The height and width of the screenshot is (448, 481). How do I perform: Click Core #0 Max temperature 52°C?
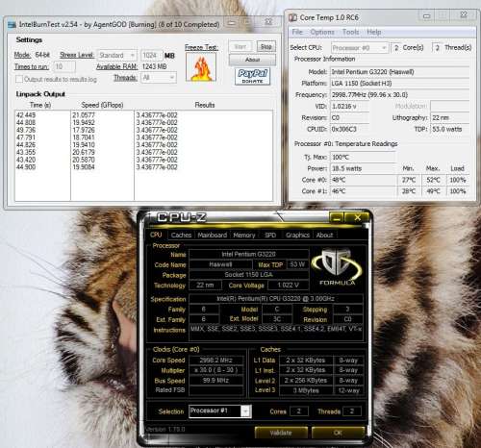click(433, 180)
